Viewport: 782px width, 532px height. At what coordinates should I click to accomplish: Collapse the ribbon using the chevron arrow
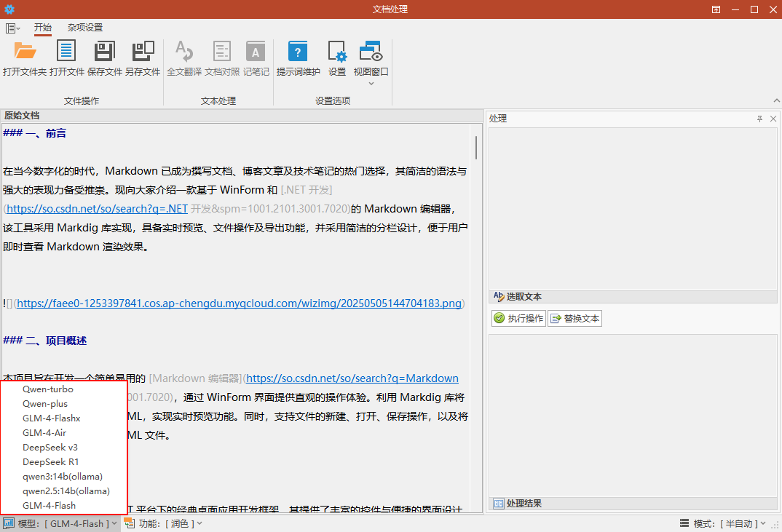776,100
